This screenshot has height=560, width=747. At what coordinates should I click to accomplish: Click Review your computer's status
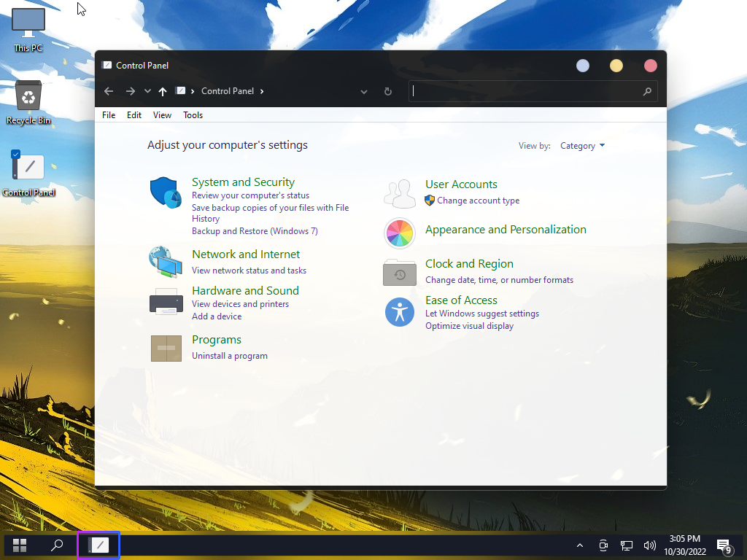[251, 195]
